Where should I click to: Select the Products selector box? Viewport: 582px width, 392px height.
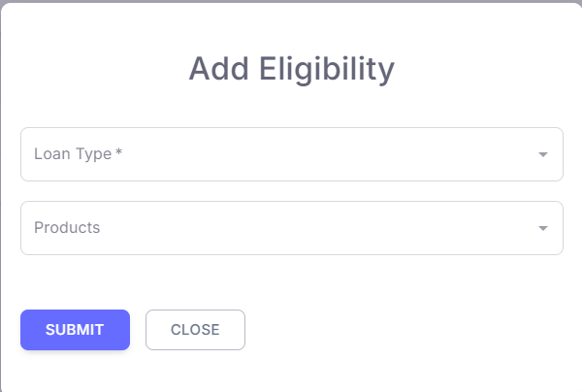tap(291, 228)
